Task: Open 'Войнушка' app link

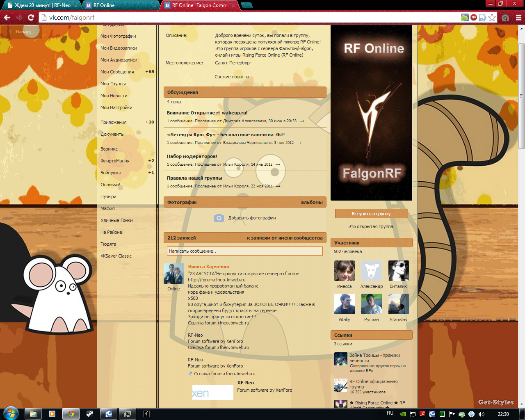Action: [111, 173]
